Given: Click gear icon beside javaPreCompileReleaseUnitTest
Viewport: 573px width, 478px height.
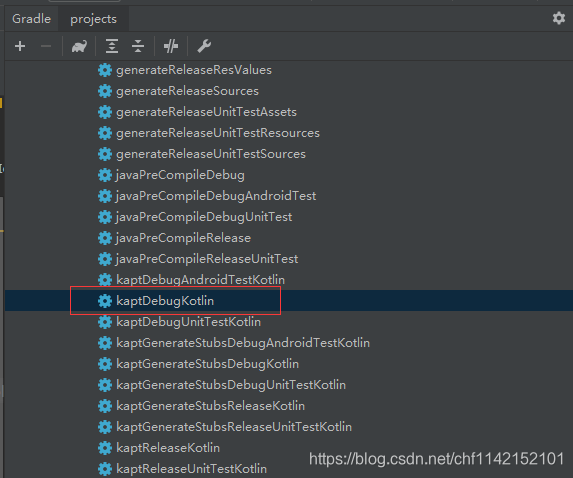Looking at the screenshot, I should tap(105, 259).
